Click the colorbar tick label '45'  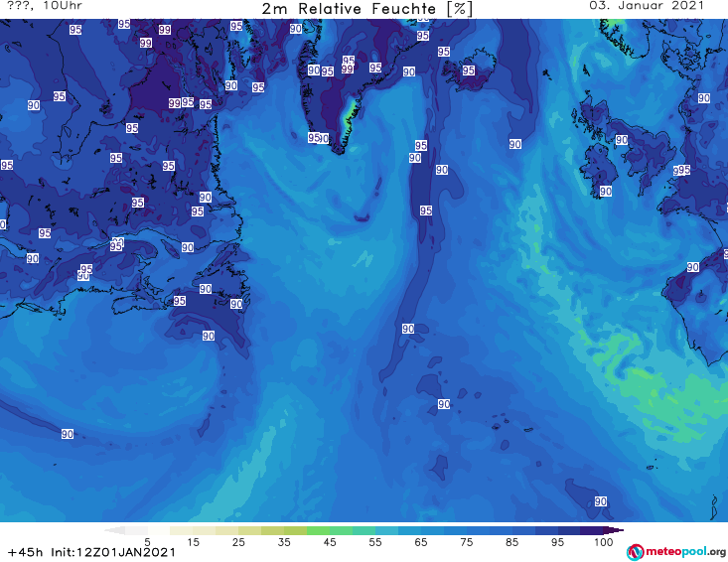pyautogui.click(x=330, y=542)
